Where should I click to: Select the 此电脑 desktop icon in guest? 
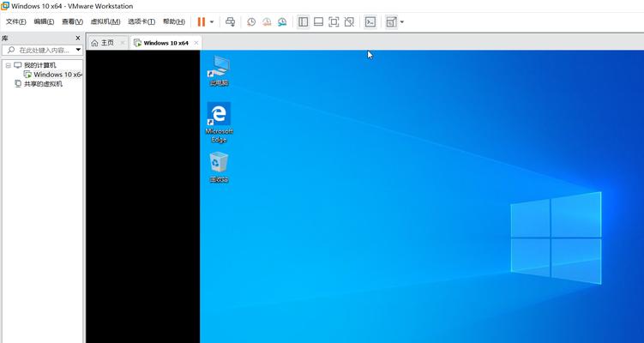coord(219,70)
